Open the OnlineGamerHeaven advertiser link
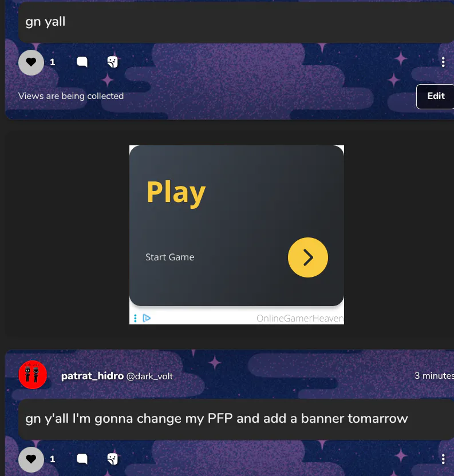 click(x=300, y=318)
